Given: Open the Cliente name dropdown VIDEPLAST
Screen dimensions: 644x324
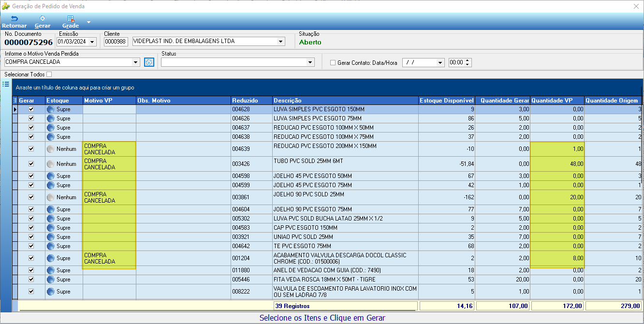Looking at the screenshot, I should [x=280, y=42].
